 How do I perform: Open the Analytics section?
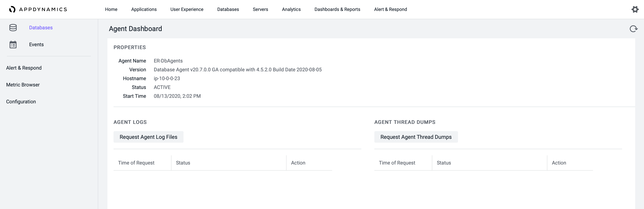click(x=291, y=10)
